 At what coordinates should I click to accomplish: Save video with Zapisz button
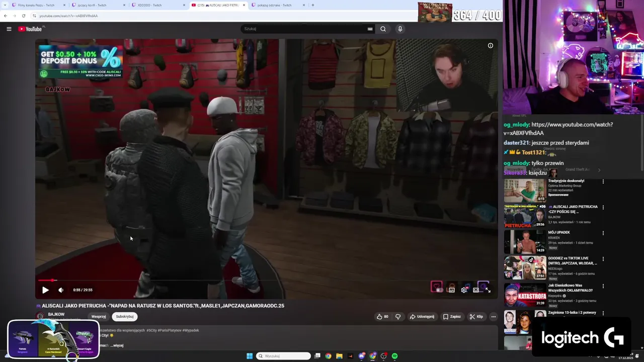(452, 317)
